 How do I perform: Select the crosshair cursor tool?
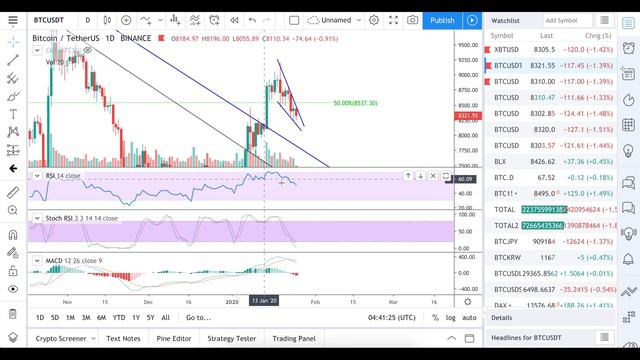point(13,42)
